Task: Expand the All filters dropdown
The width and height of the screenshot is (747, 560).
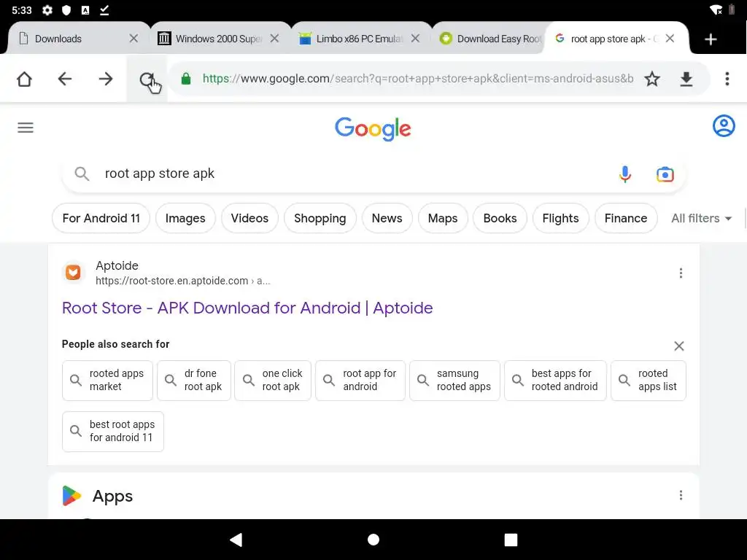Action: pos(701,218)
